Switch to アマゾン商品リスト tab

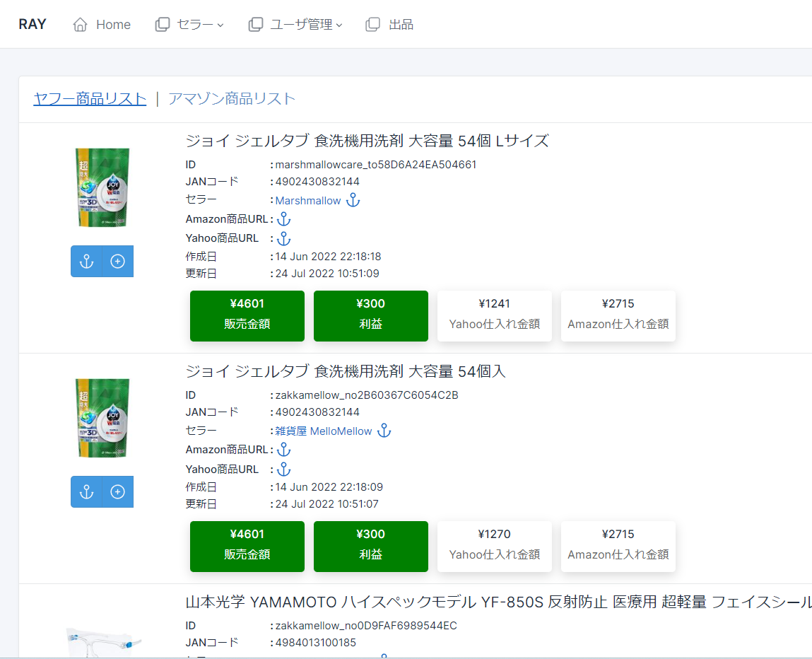pyautogui.click(x=232, y=98)
